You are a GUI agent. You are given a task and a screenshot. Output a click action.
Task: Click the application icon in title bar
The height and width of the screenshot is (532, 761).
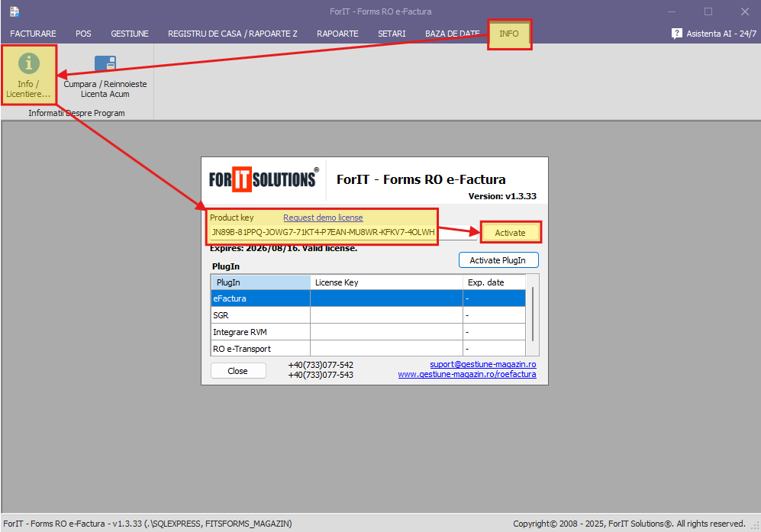coord(15,11)
